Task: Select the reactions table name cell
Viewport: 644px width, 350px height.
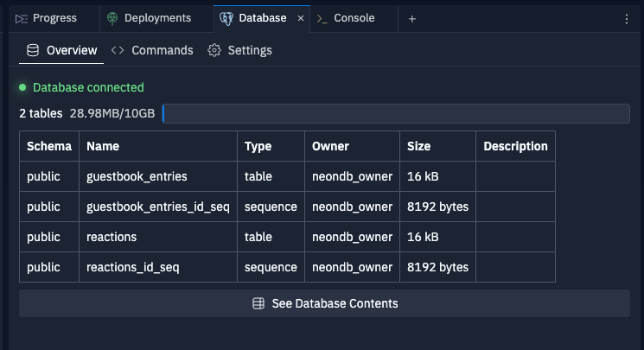Action: pos(158,237)
